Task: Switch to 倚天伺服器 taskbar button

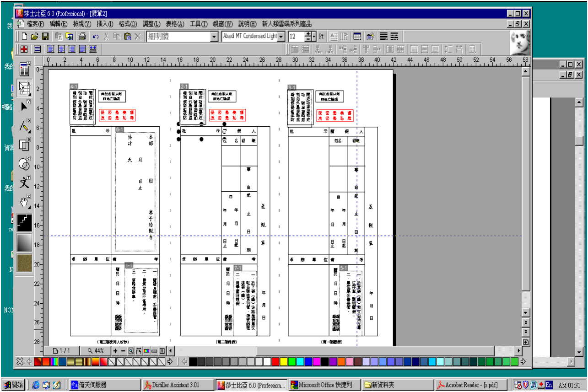Action: coord(104,385)
